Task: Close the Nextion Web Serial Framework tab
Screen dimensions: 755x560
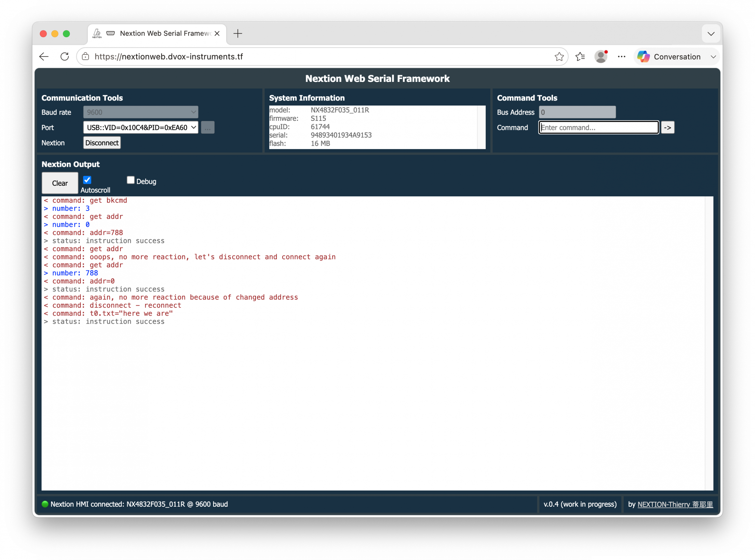Action: pyautogui.click(x=217, y=33)
